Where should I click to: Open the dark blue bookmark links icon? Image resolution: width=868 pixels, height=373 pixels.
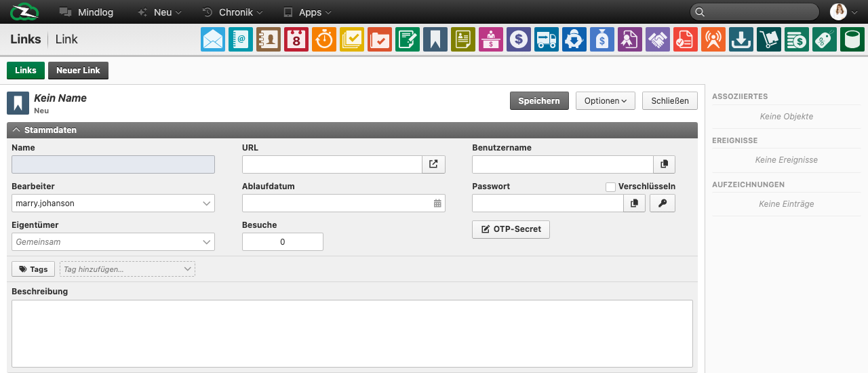click(435, 39)
